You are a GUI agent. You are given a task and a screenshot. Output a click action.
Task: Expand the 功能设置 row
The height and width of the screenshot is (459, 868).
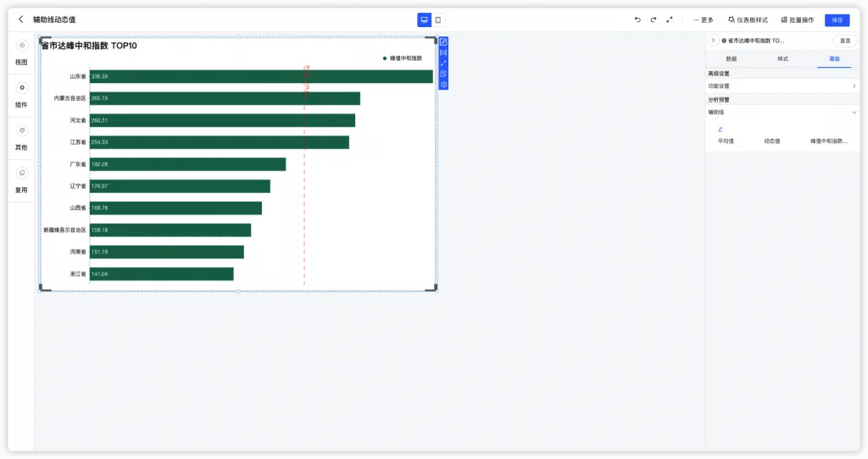[782, 86]
